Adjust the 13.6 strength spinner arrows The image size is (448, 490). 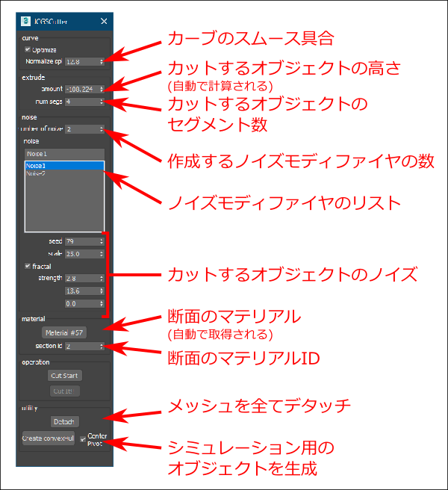tap(102, 291)
